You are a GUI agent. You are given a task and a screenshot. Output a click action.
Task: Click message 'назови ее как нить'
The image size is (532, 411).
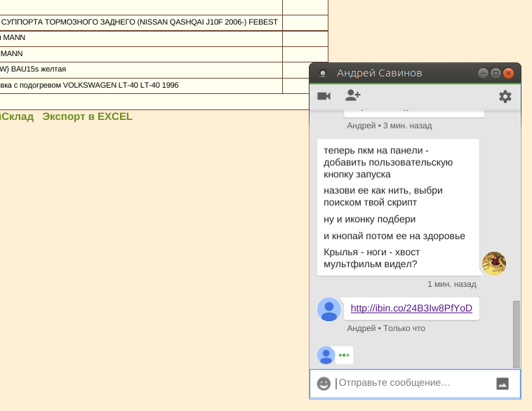click(x=383, y=196)
